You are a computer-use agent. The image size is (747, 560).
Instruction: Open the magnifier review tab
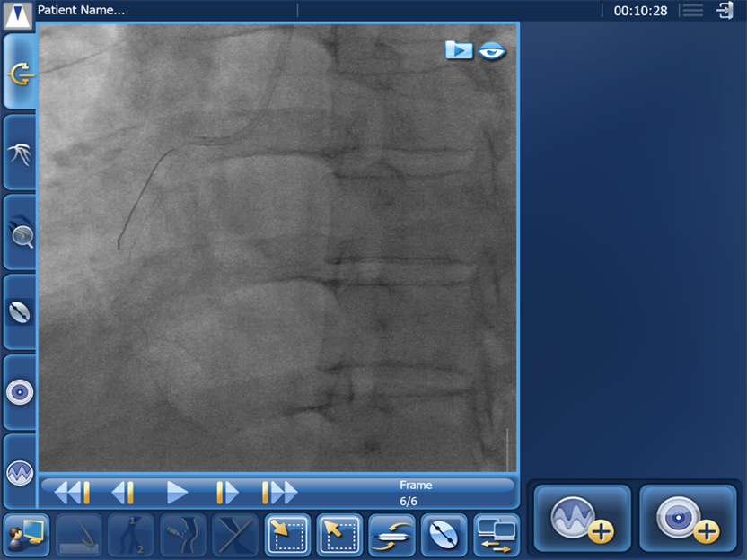[20, 233]
